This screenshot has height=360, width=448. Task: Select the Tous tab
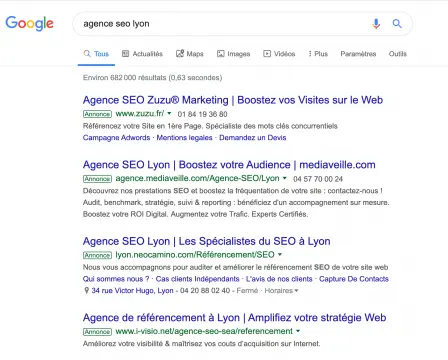click(x=96, y=54)
